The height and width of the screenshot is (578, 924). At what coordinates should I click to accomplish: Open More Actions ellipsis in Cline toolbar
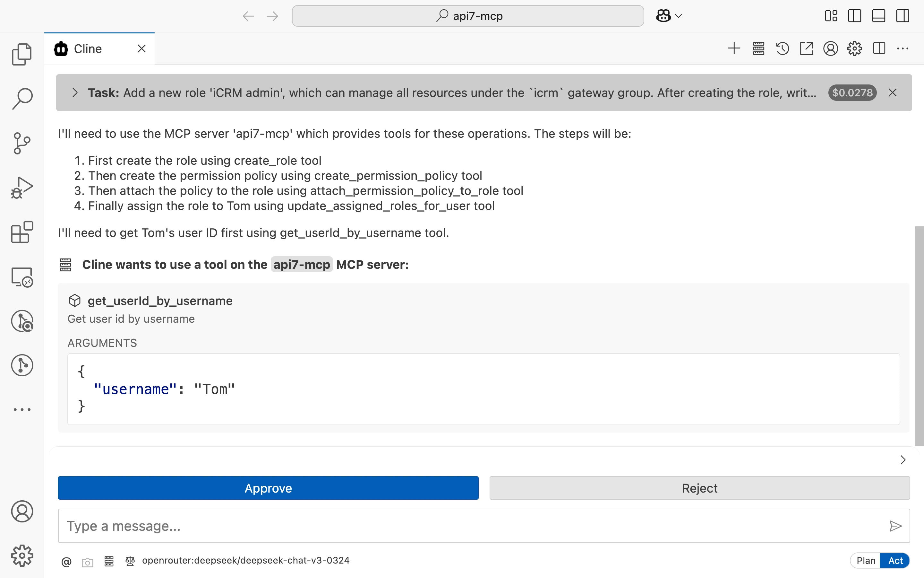pyautogui.click(x=903, y=48)
